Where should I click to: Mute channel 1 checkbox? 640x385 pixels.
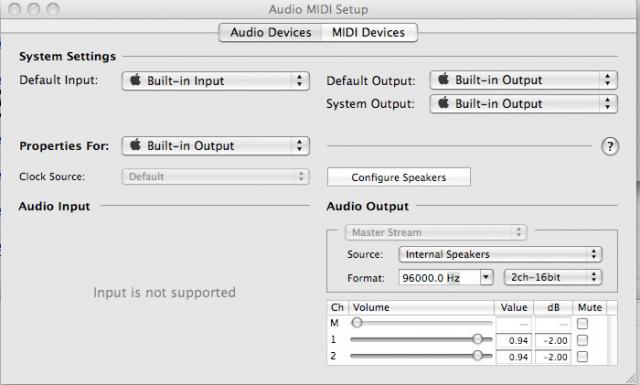tap(582, 340)
